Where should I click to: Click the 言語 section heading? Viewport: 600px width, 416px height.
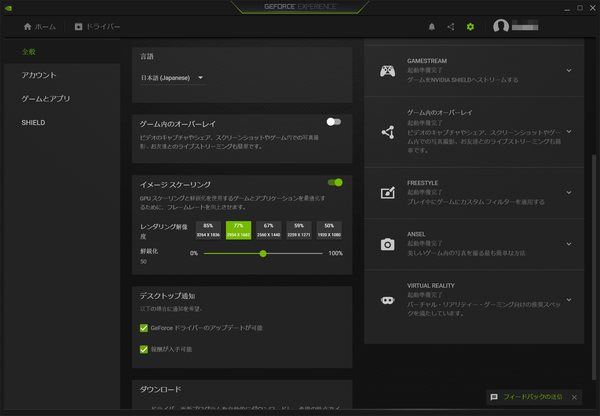[x=147, y=57]
